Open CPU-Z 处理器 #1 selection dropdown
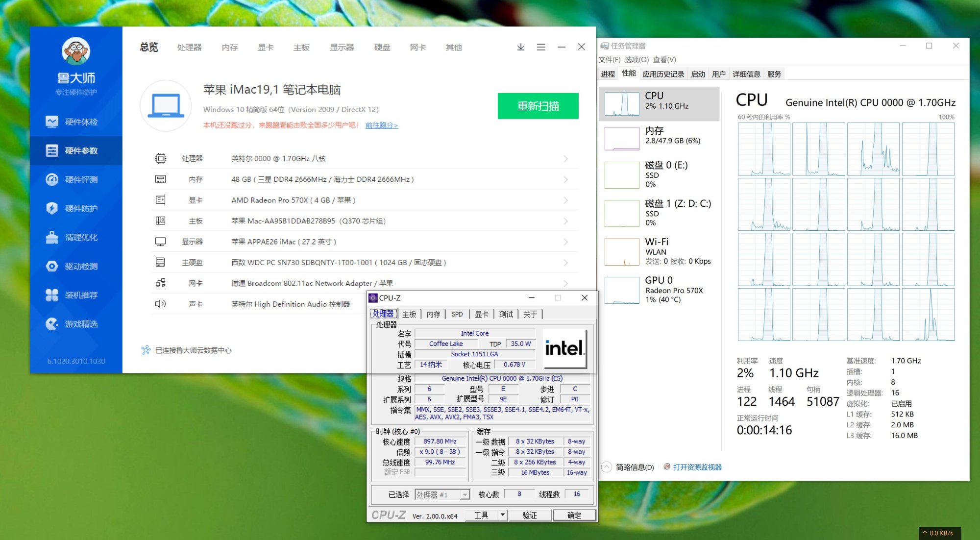Viewport: 980px width, 540px height. [x=465, y=495]
